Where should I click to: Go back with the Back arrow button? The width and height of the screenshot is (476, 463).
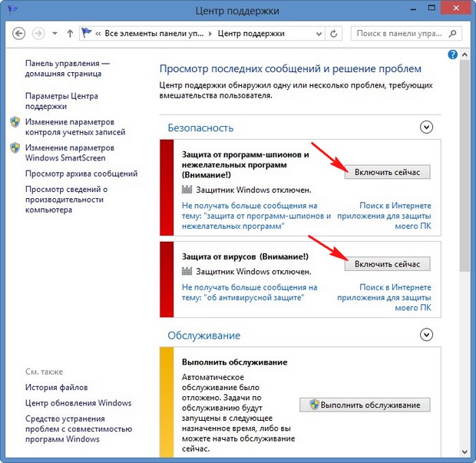coord(19,33)
